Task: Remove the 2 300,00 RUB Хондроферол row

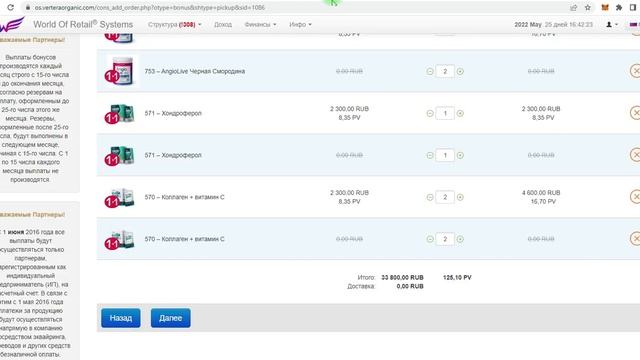Action: pos(635,113)
